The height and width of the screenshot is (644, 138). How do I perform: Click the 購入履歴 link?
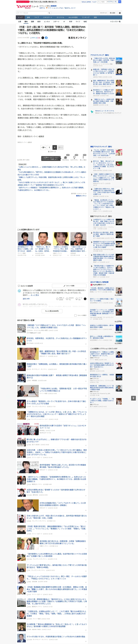coord(112,13)
